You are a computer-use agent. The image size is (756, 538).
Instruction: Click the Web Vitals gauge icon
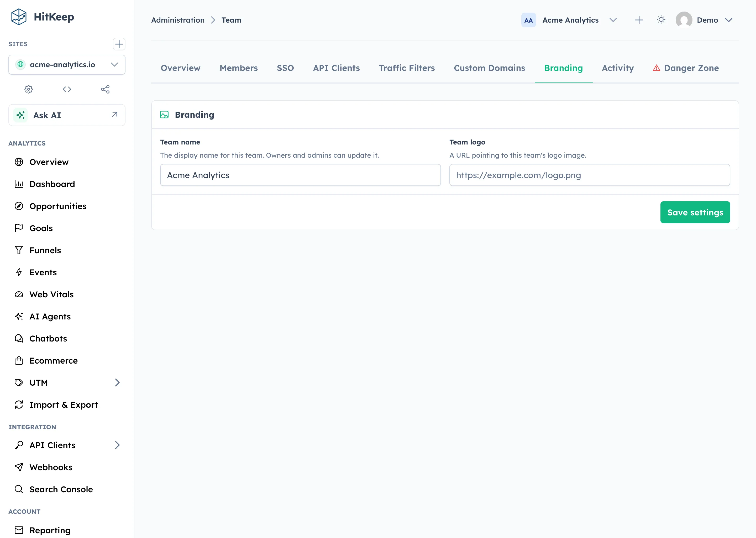19,294
